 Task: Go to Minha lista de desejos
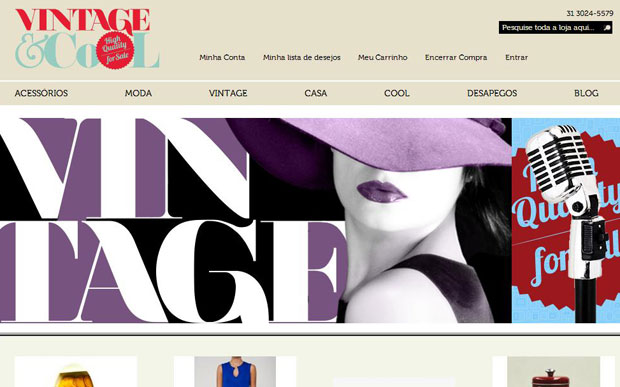tap(302, 57)
